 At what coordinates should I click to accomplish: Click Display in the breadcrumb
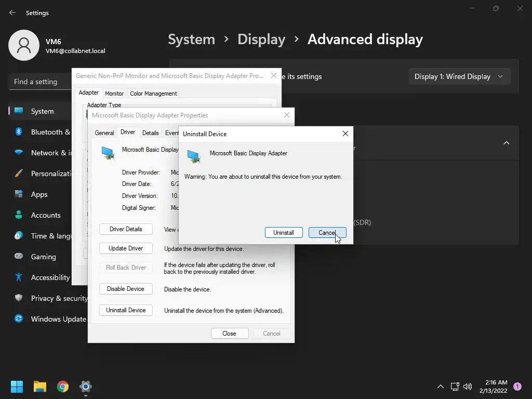[261, 39]
